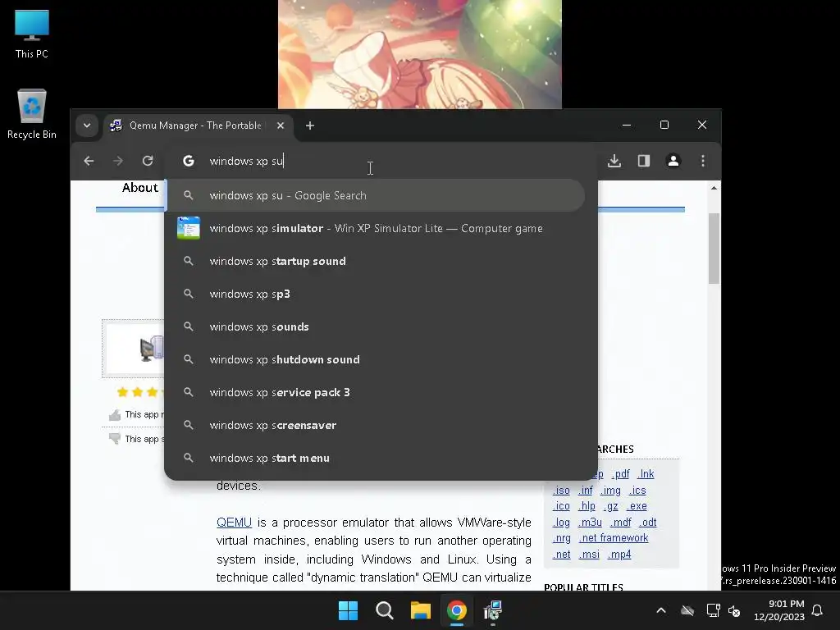Open File Explorer from taskbar
This screenshot has width=840, height=630.
point(421,610)
